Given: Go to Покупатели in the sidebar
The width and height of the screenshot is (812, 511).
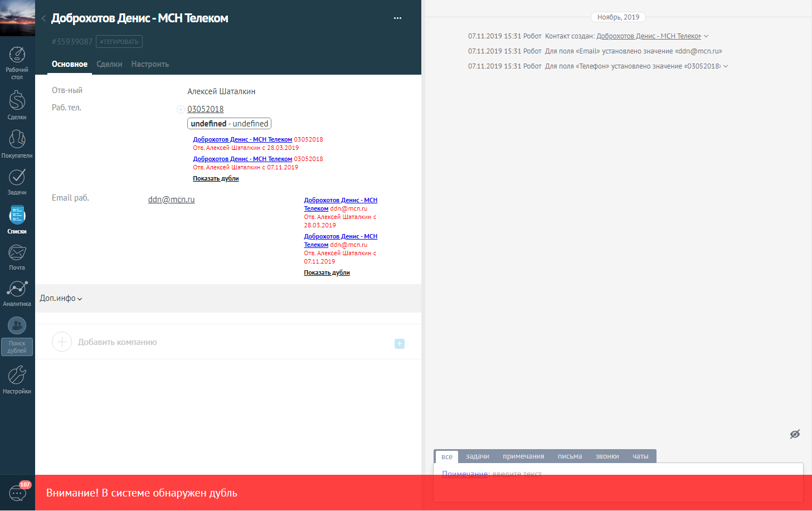Looking at the screenshot, I should (17, 144).
